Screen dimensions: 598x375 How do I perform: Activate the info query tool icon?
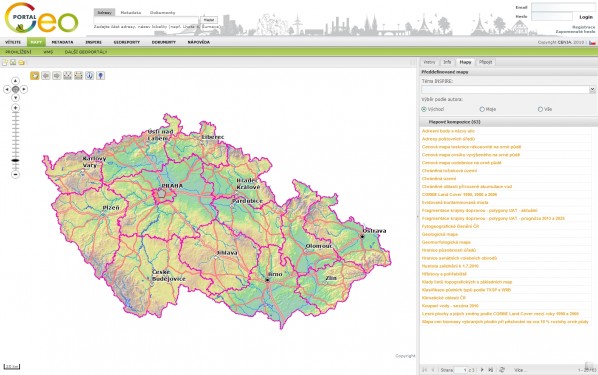(89, 76)
